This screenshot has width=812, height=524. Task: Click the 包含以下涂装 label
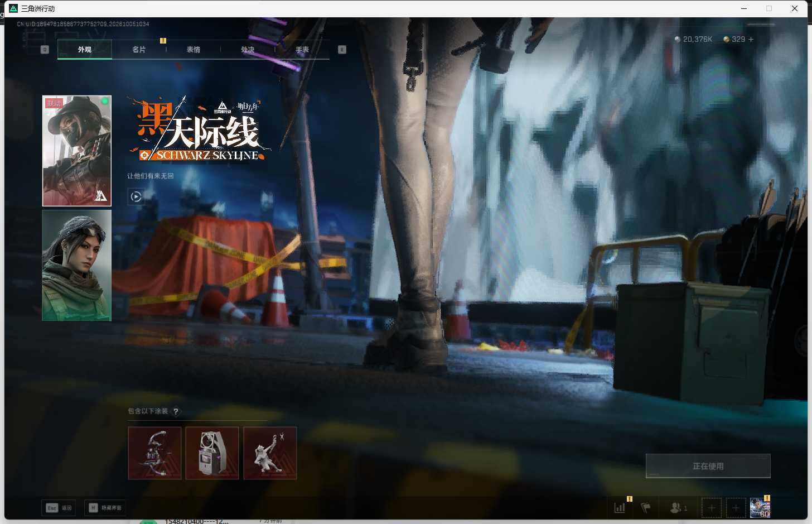pyautogui.click(x=148, y=411)
